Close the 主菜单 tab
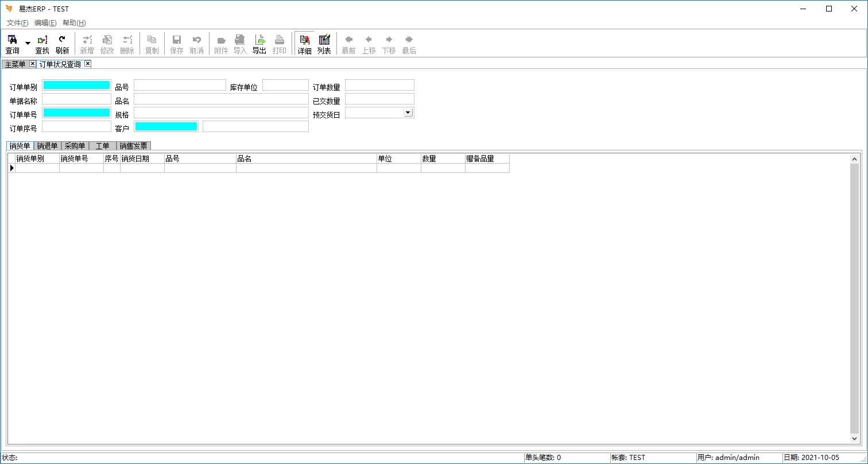This screenshot has height=464, width=868. [32, 64]
